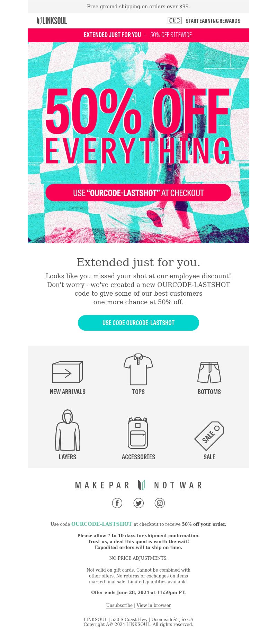Click Start Earning Rewards link

pos(213,21)
